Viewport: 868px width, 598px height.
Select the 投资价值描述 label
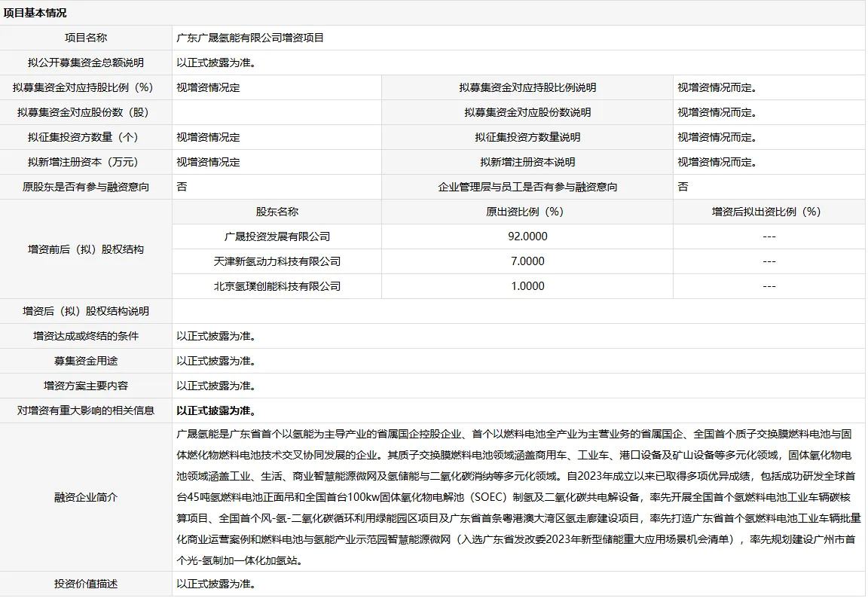click(x=86, y=584)
